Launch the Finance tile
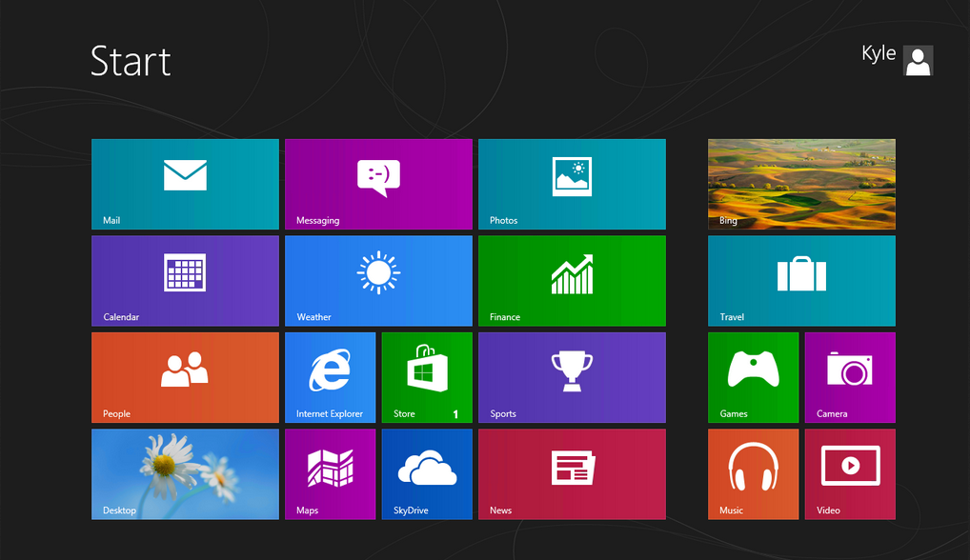Viewport: 970px width, 560px height. coord(573,281)
